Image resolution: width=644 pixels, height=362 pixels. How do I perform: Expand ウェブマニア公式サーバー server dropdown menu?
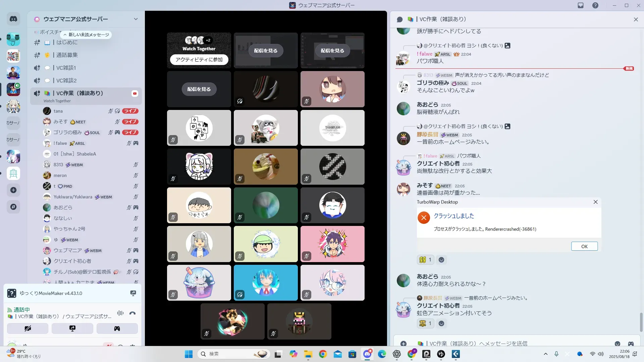pyautogui.click(x=136, y=19)
